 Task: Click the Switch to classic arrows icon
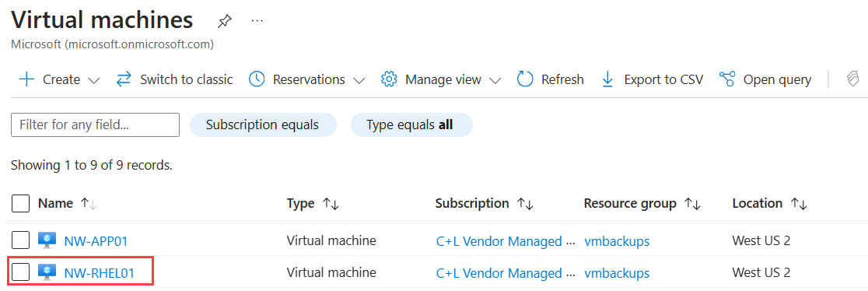click(x=124, y=79)
